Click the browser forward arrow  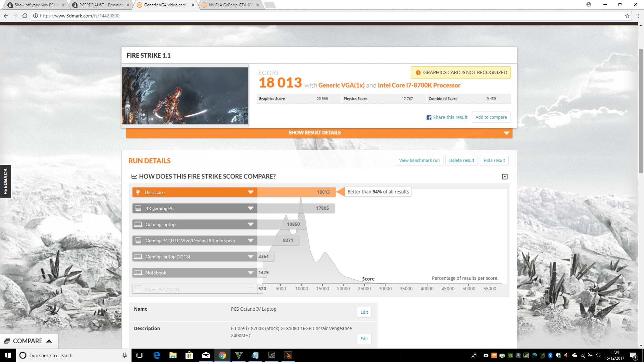(15, 16)
